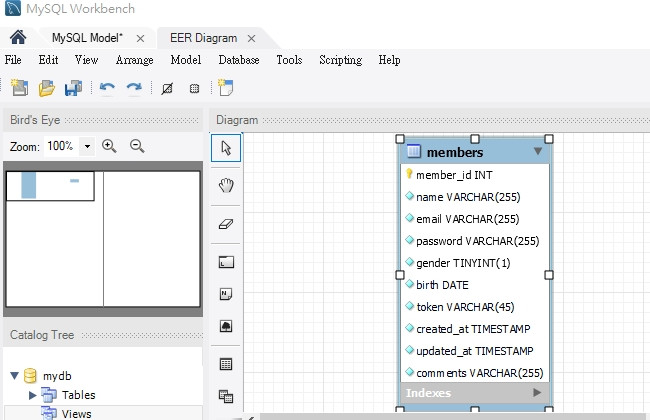This screenshot has height=420, width=650.
Task: Select the text note tool
Action: pyautogui.click(x=226, y=294)
